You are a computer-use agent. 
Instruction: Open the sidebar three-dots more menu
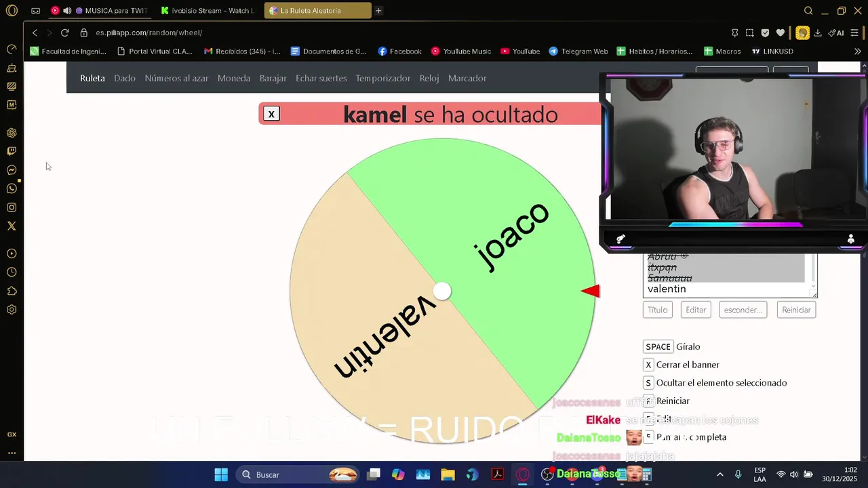point(12,453)
